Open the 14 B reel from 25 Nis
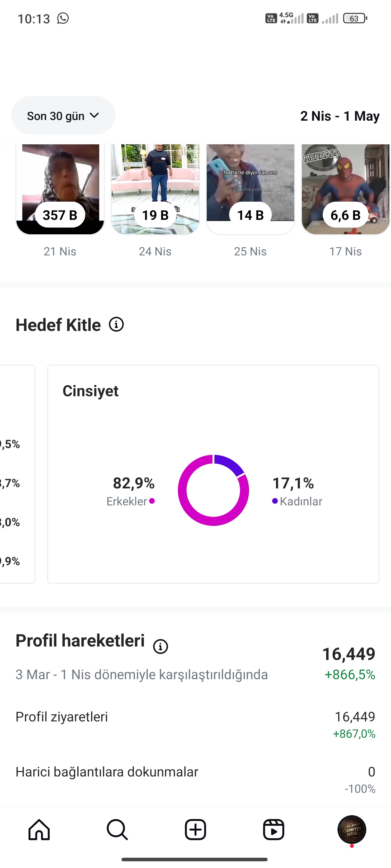The height and width of the screenshot is (868, 391). [250, 189]
